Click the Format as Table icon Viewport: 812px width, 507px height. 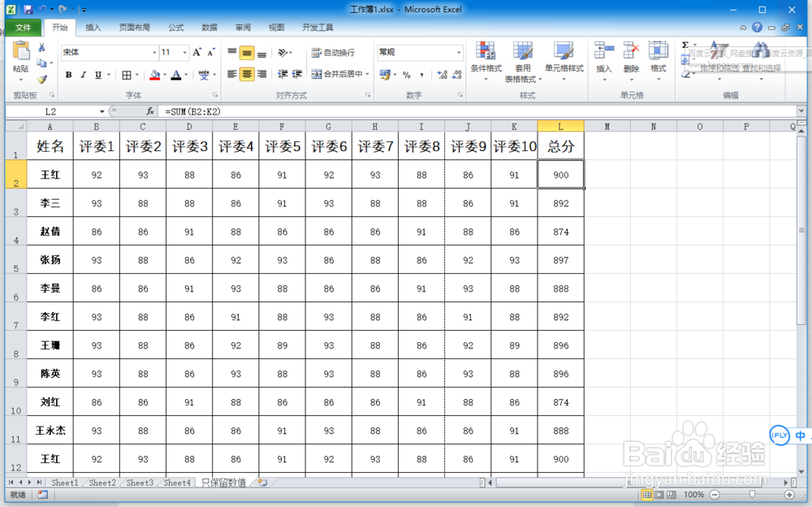(x=523, y=51)
